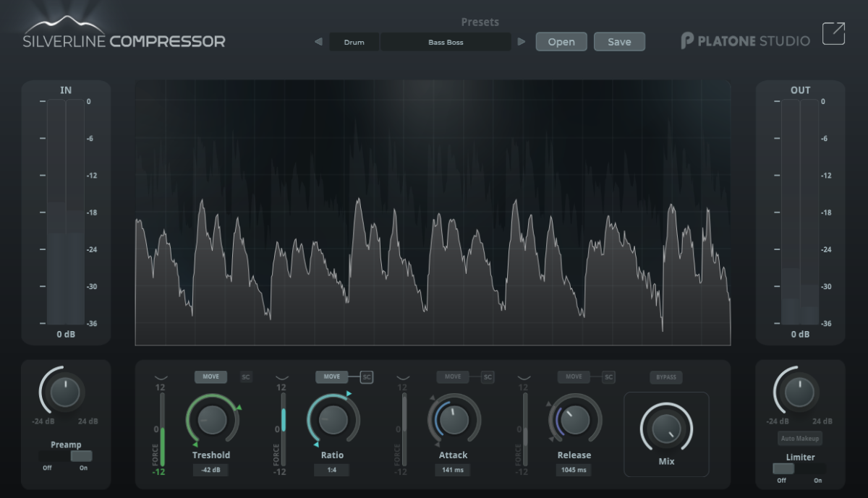Click the curve chevron above Treshold Force slider
Image resolution: width=868 pixels, height=498 pixels.
(x=161, y=377)
